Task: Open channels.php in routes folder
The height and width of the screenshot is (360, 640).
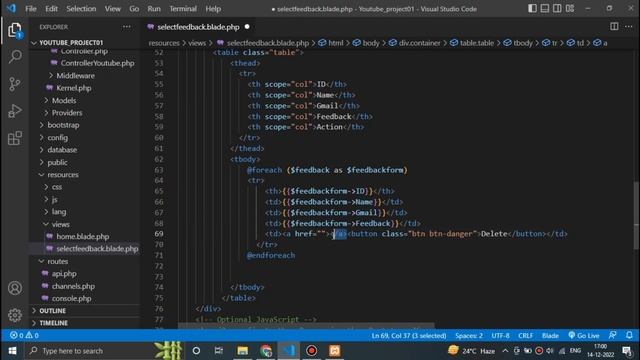Action: pos(73,286)
